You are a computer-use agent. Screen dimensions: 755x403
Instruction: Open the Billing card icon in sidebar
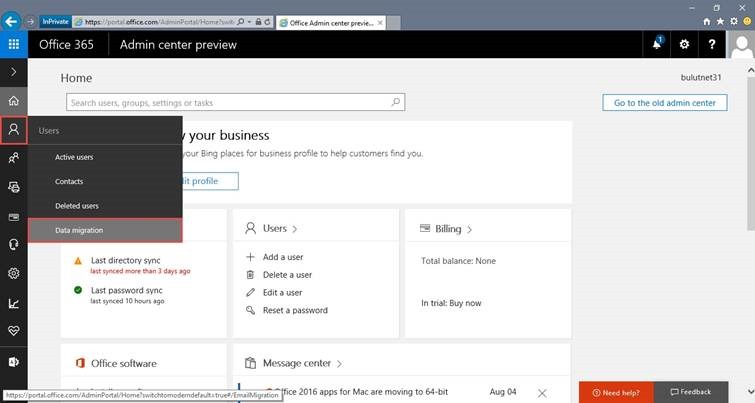tap(13, 217)
